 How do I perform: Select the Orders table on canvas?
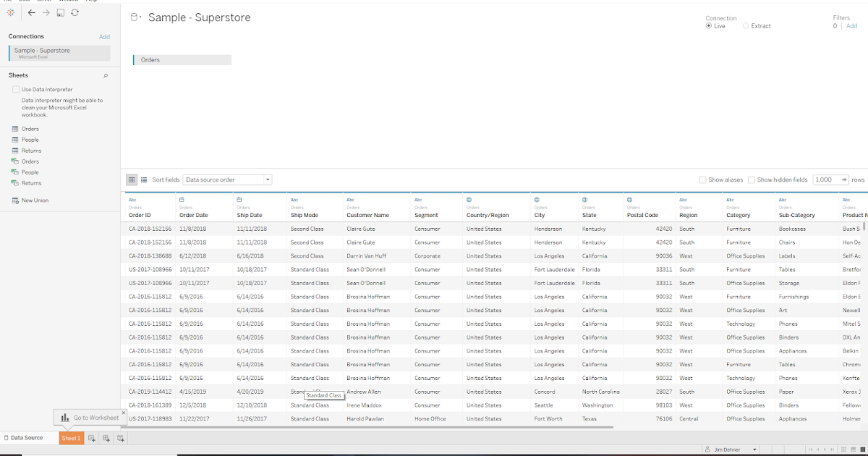tap(182, 60)
